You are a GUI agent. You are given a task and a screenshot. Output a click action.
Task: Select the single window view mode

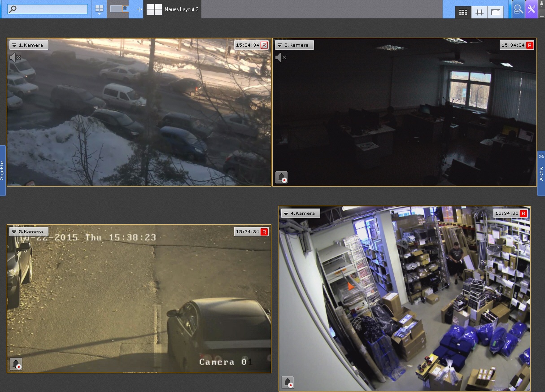point(496,13)
